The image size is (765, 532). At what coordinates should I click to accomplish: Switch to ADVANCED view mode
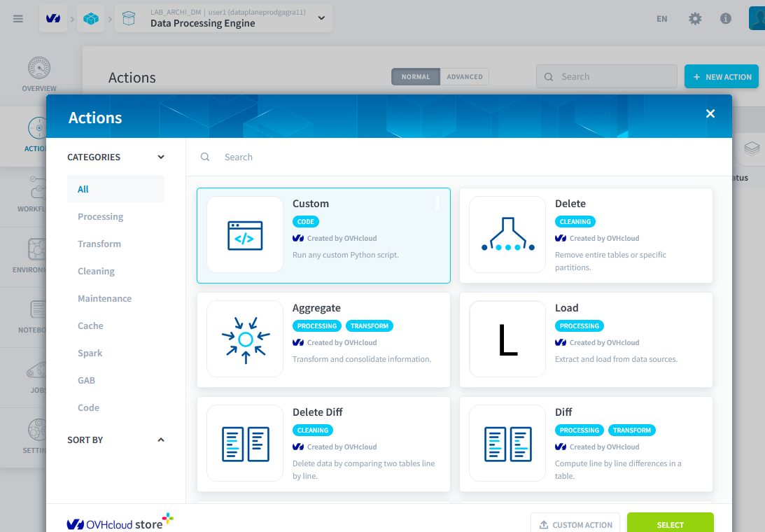(465, 77)
